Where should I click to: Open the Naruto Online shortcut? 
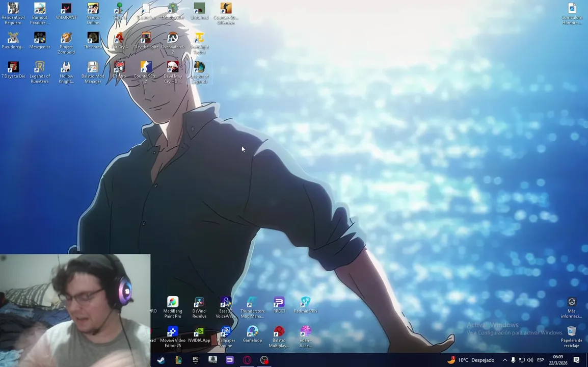point(93,14)
